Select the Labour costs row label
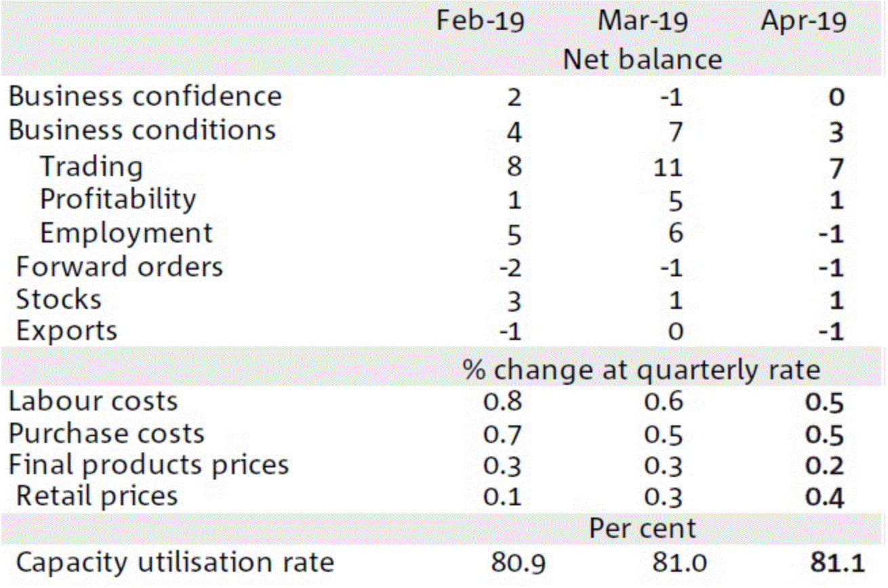Image resolution: width=888 pixels, height=588 pixels. click(x=93, y=401)
